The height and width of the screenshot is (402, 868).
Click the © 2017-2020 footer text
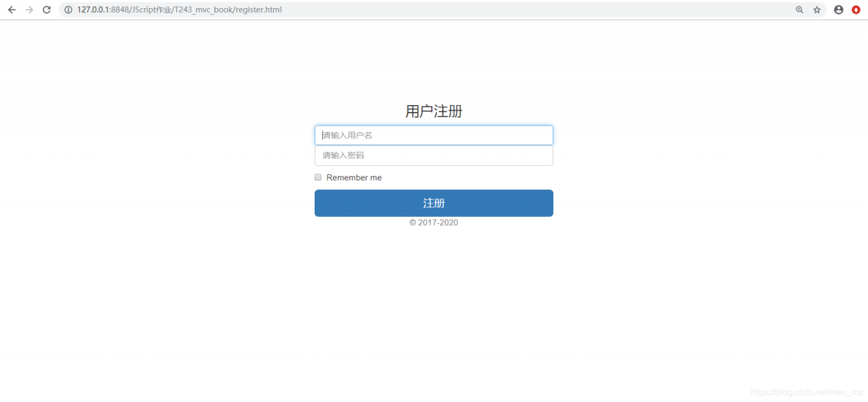(x=434, y=223)
